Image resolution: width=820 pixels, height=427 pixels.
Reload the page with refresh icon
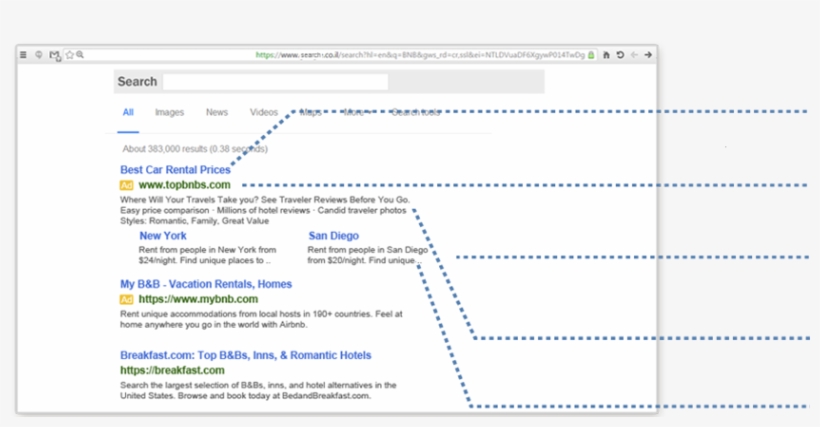click(x=620, y=55)
